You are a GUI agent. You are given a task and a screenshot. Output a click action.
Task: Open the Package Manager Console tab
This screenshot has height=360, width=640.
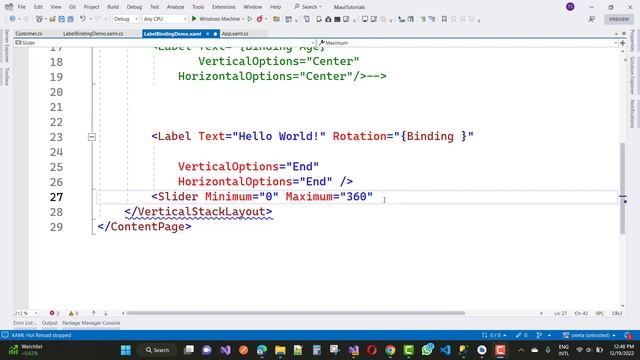point(91,323)
